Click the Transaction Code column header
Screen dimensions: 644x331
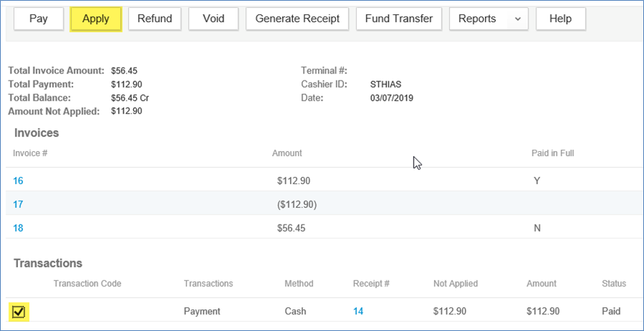click(87, 284)
